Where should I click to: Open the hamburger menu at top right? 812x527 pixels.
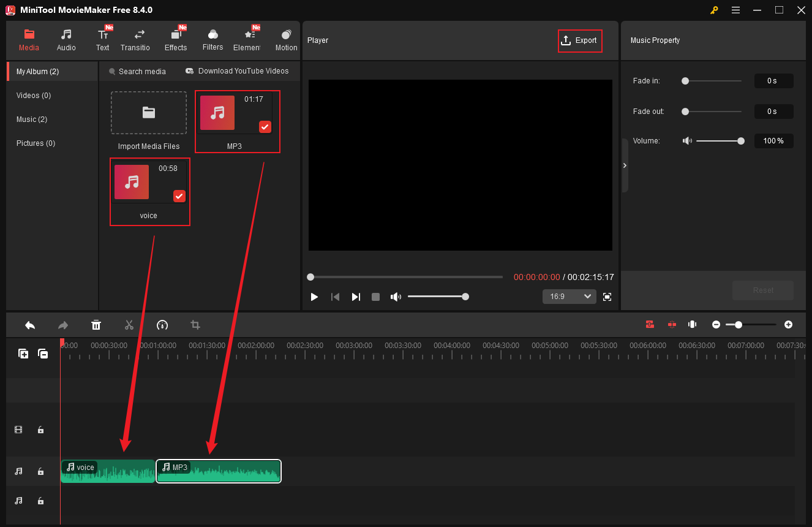click(735, 10)
